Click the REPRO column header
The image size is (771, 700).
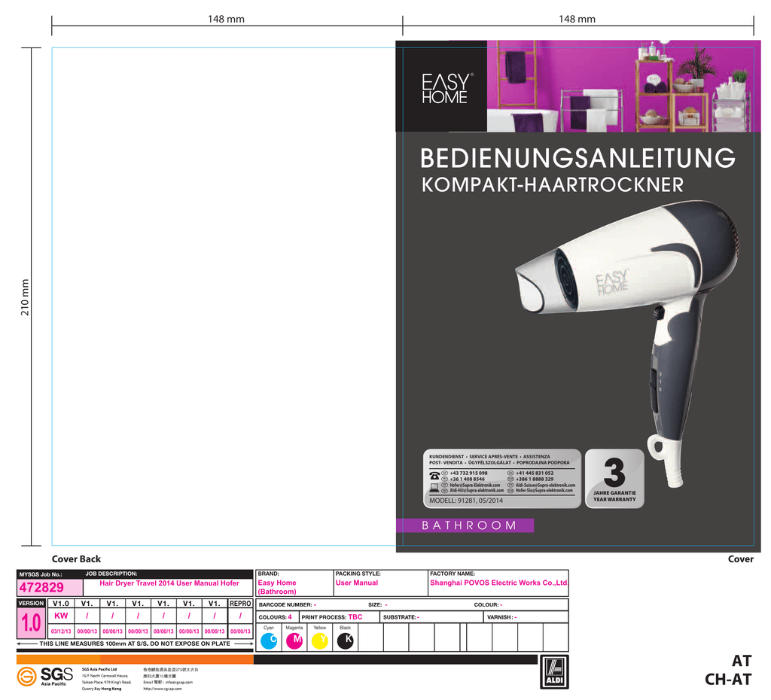click(240, 603)
